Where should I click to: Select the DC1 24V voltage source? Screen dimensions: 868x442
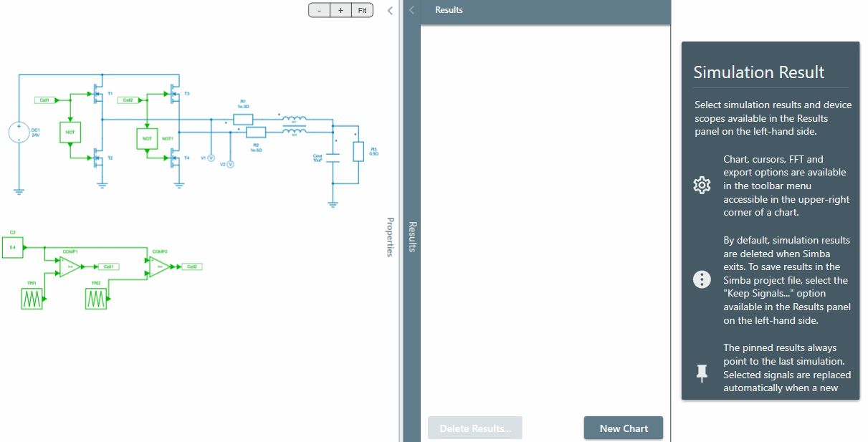click(x=19, y=133)
